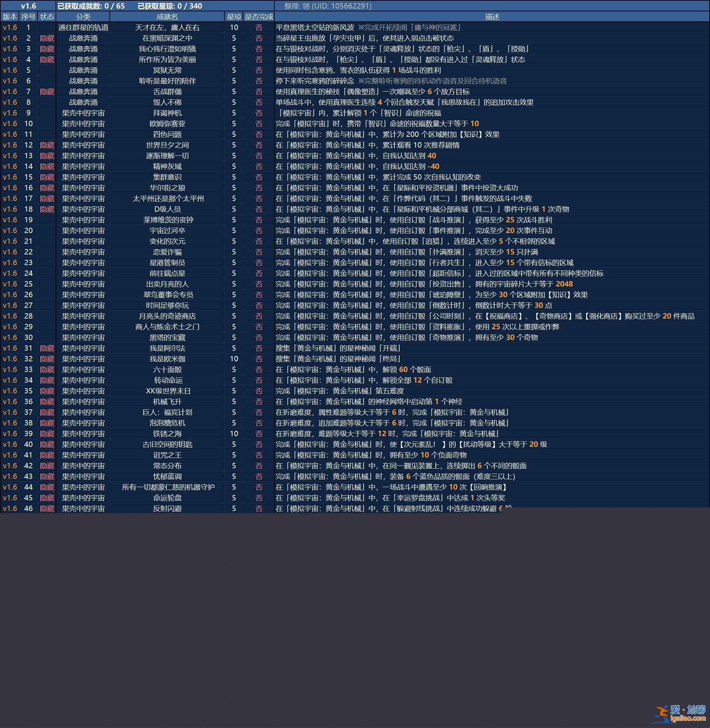The width and height of the screenshot is (710, 728).
Task: Select achievement name 舌战群儒
Action: (167, 92)
